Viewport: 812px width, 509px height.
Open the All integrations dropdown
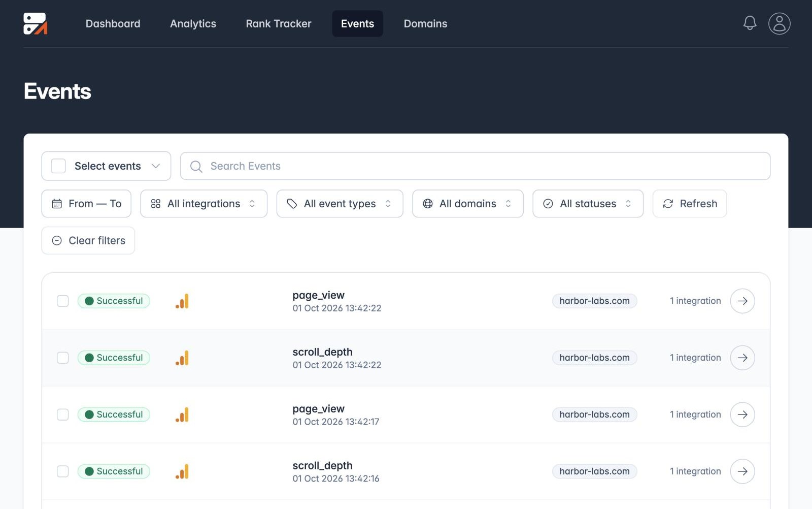[x=204, y=204]
